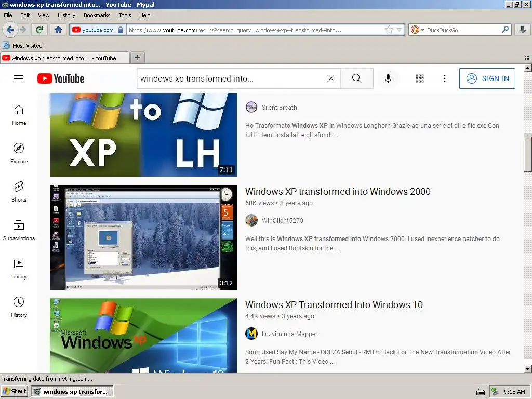The height and width of the screenshot is (399, 532).
Task: Open the Help menu
Action: (x=144, y=15)
